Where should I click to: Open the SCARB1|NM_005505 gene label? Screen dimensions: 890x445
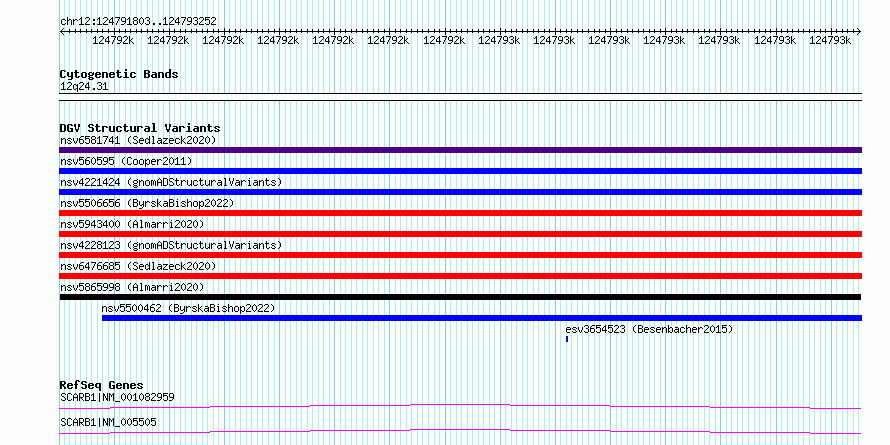coord(108,423)
